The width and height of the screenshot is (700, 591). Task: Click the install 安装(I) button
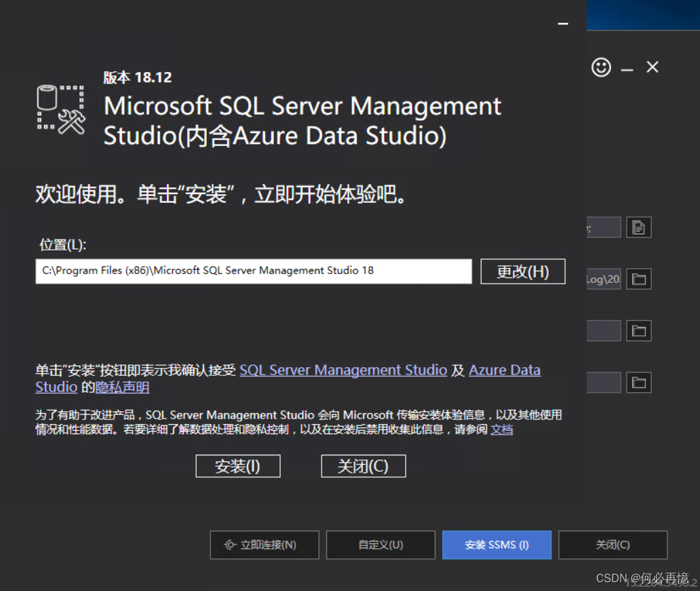click(x=238, y=466)
